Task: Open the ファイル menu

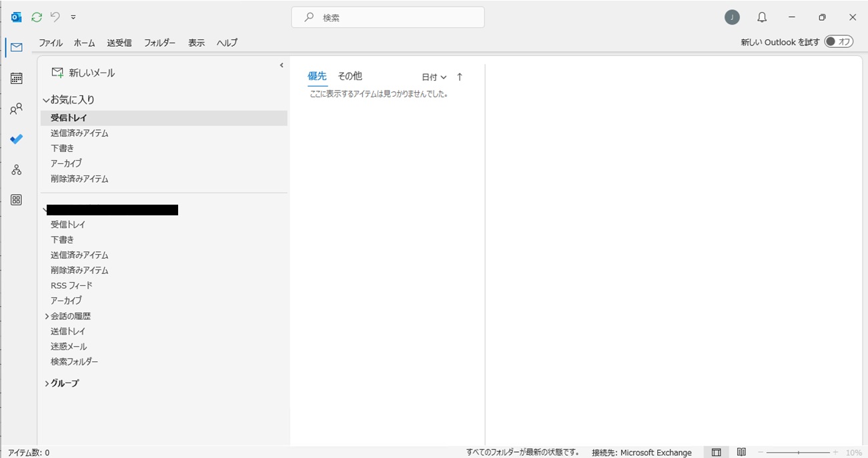Action: [51, 43]
